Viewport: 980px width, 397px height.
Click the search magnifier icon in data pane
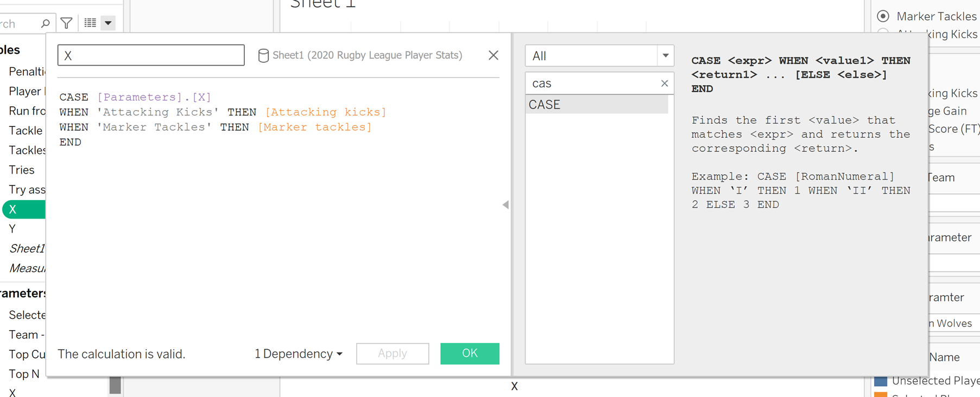pos(45,23)
